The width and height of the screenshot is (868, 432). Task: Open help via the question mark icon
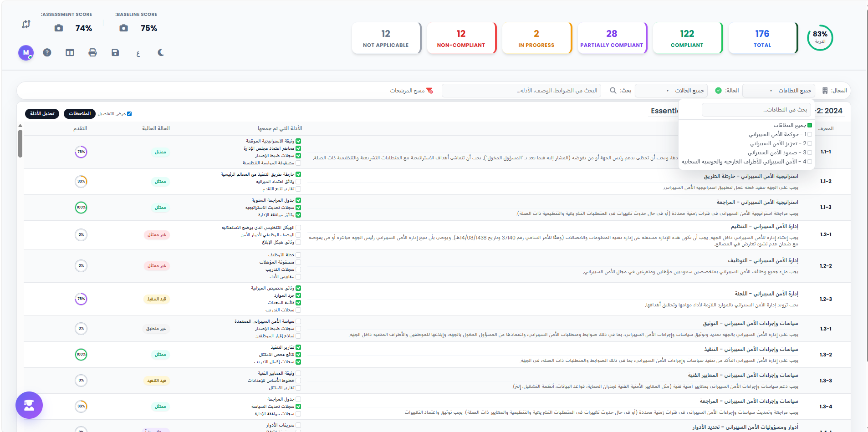point(47,52)
